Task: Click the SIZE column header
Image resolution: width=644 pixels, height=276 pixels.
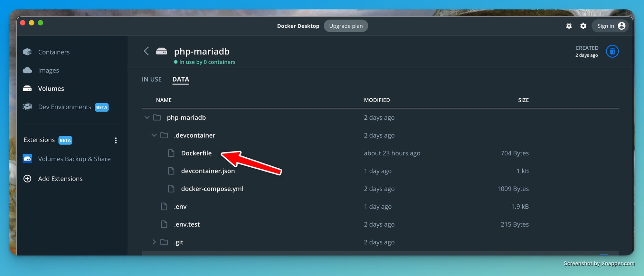Action: pos(523,100)
